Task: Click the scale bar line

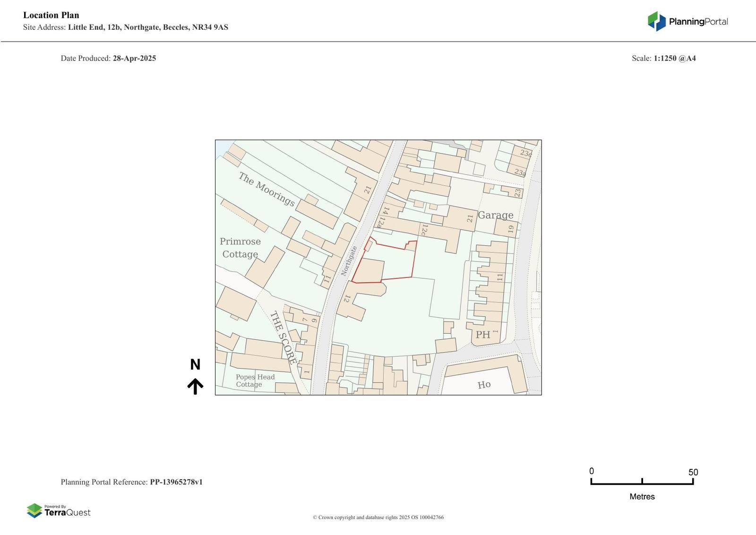Action: click(642, 483)
